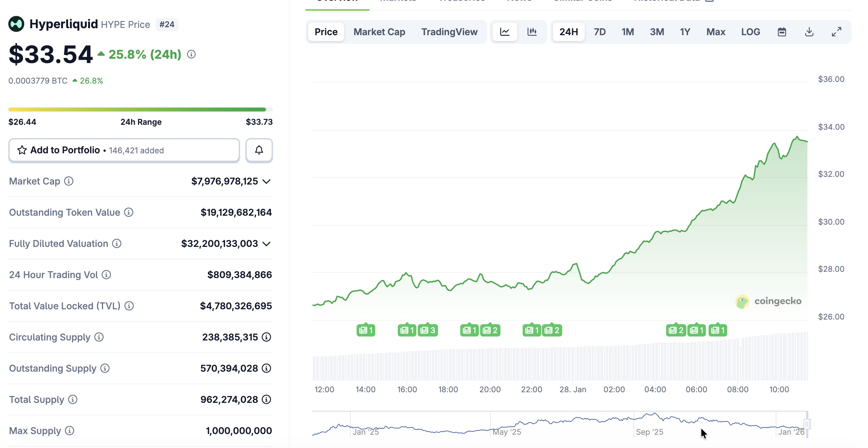Click news marker with 3 near 16:00
This screenshot has width=868, height=448.
coord(428,331)
